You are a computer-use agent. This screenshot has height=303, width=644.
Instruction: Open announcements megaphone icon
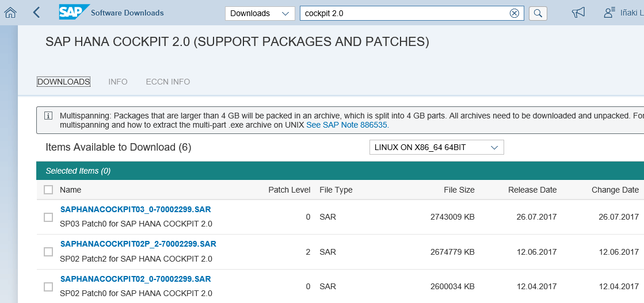pyautogui.click(x=578, y=13)
